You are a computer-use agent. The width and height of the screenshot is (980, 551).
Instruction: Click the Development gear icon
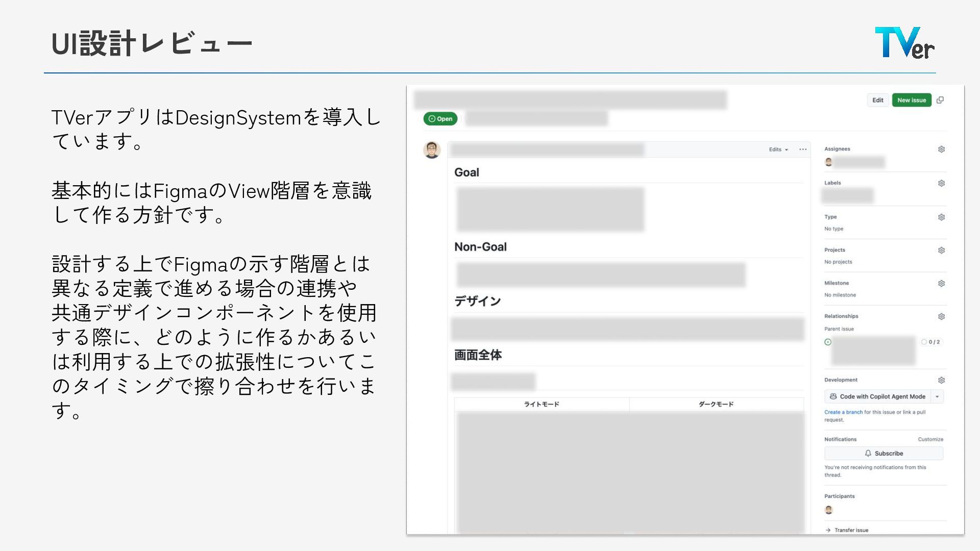tap(941, 381)
